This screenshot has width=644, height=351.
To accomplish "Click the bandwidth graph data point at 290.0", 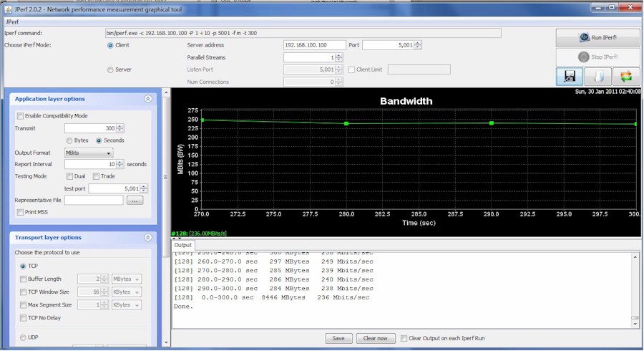I will pyautogui.click(x=491, y=123).
